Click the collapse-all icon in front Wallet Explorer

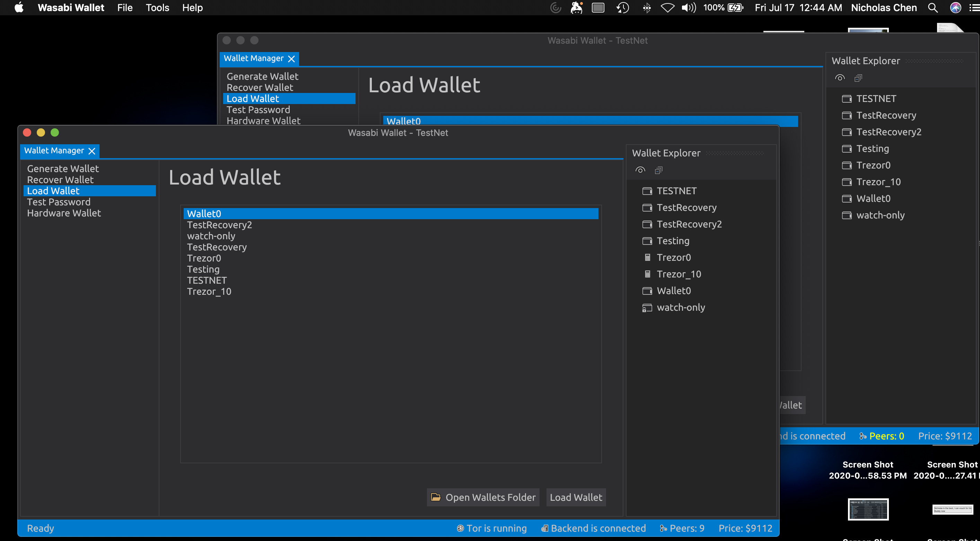point(658,170)
